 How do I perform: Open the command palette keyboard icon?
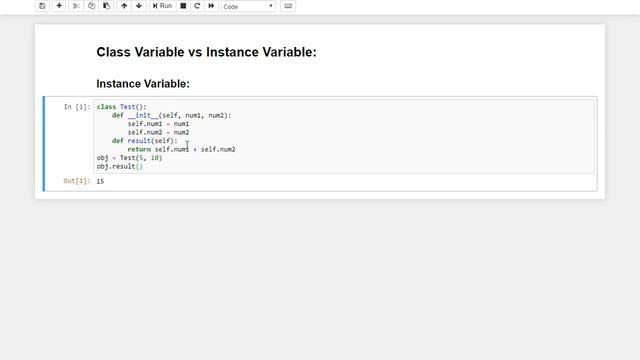tap(288, 6)
